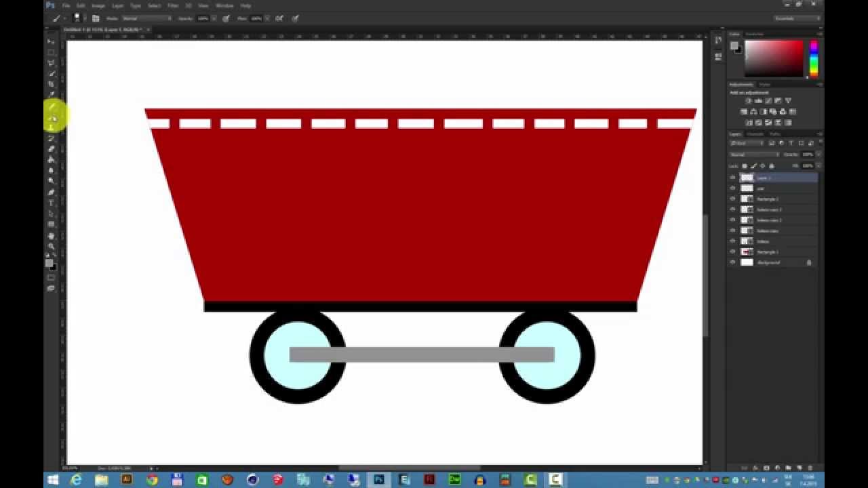868x488 pixels.
Task: Select the Move tool
Action: (51, 41)
